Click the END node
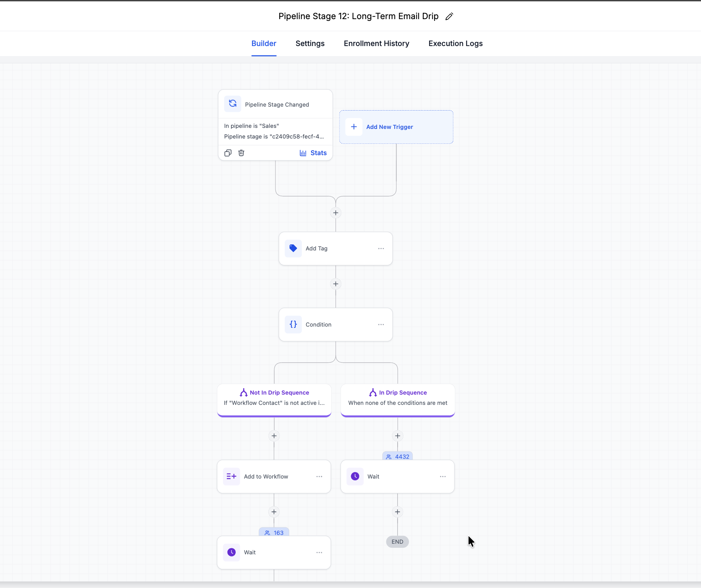 (x=397, y=542)
